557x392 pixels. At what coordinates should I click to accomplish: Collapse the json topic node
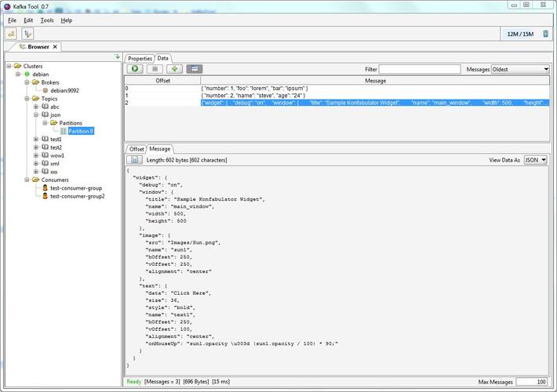click(x=36, y=114)
